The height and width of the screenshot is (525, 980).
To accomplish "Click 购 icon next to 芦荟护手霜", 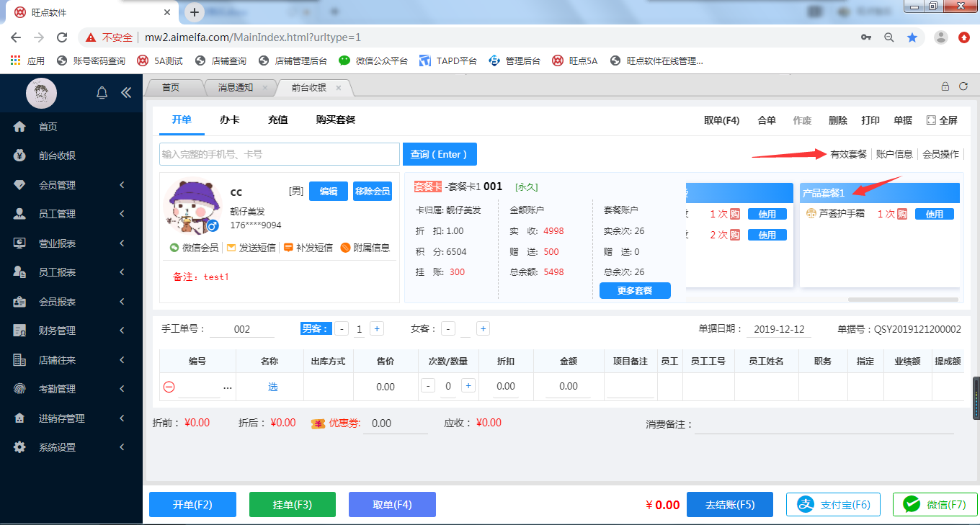I will point(902,214).
